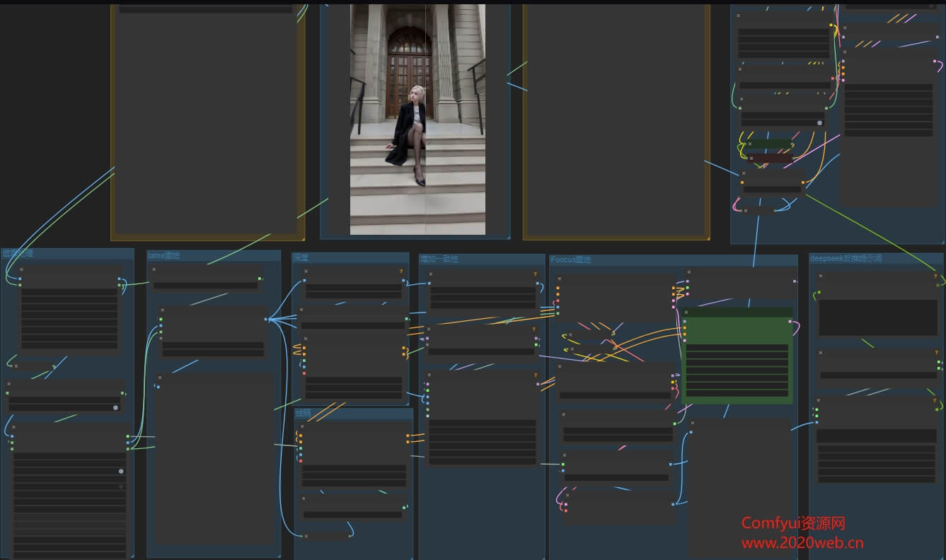Click the help badge on the first 增加一致性 node
This screenshot has width=946, height=560.
pyautogui.click(x=535, y=274)
